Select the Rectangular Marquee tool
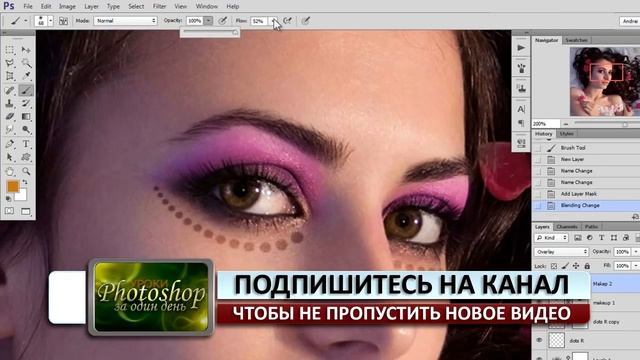The height and width of the screenshot is (360, 640). click(x=9, y=50)
